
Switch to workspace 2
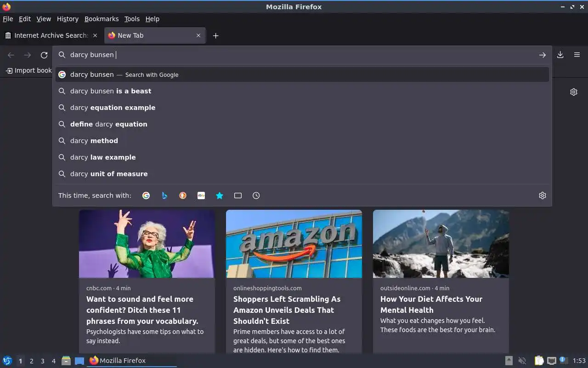(31, 361)
